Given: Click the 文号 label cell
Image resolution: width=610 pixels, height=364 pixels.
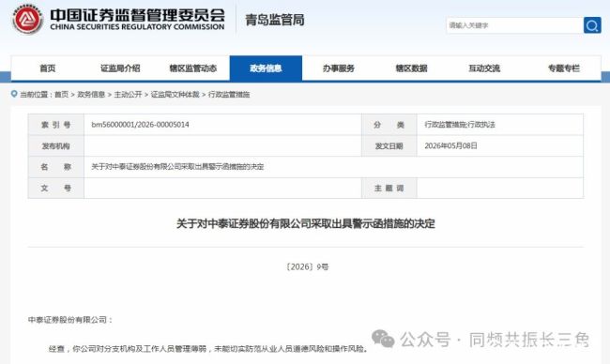Looking at the screenshot, I should tap(56, 189).
